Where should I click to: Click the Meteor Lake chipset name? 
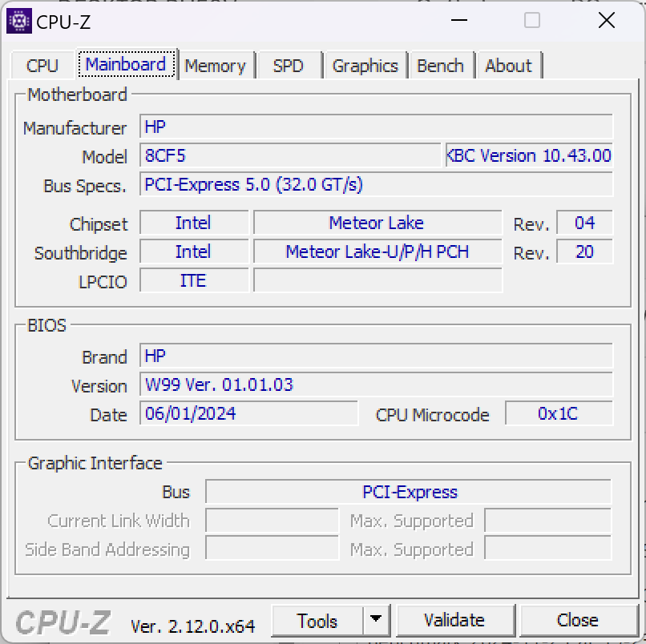point(378,223)
